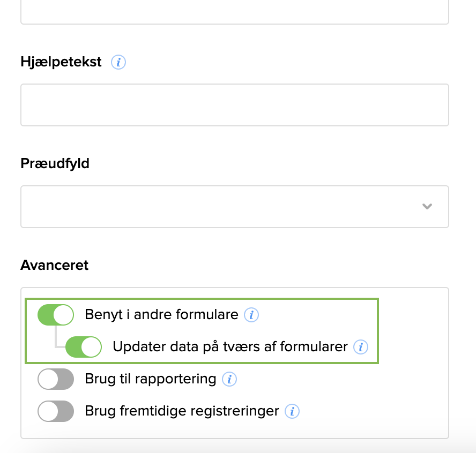
Task: Click the 'Benyt i andre formulare' label text
Action: [x=161, y=315]
